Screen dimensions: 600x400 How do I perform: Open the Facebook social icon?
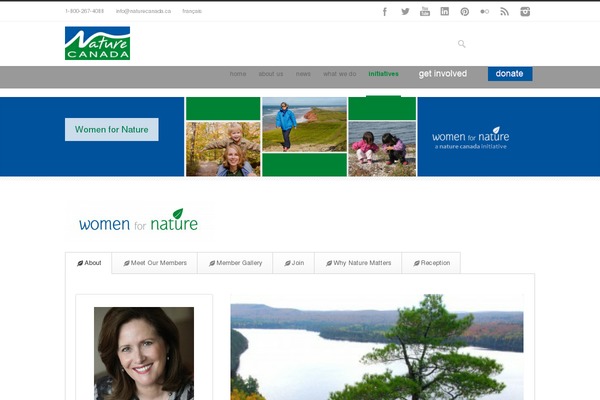[x=385, y=12]
